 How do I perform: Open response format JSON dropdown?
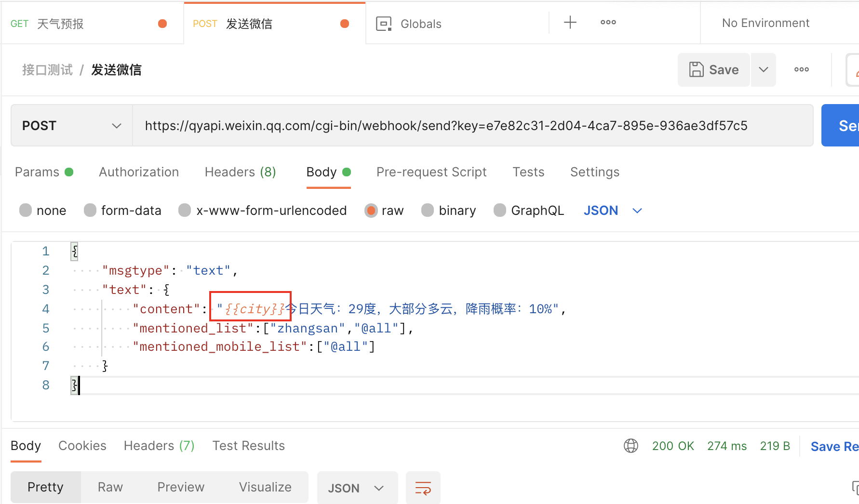[x=357, y=488]
